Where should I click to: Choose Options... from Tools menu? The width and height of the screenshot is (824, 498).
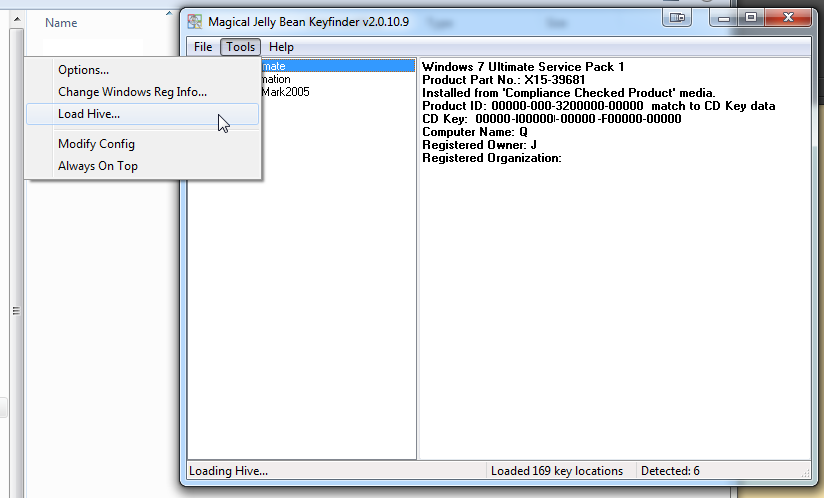click(x=143, y=70)
